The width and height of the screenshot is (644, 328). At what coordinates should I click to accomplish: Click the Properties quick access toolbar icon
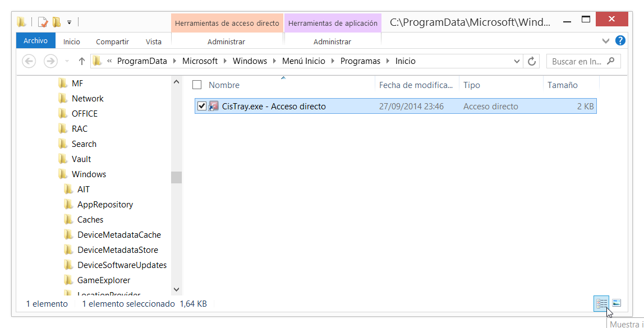[43, 22]
